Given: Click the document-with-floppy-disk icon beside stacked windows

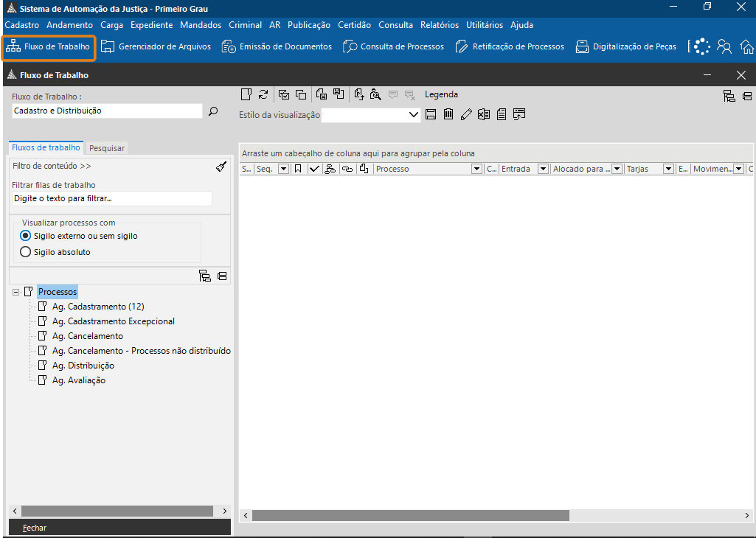Looking at the screenshot, I should [322, 94].
